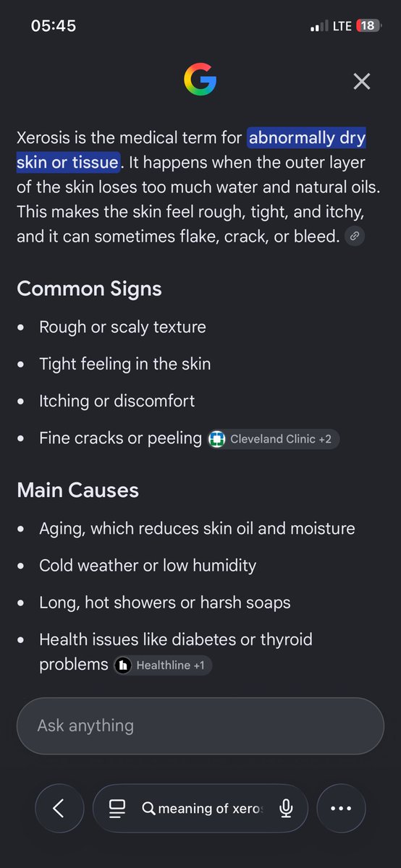This screenshot has height=868, width=401.
Task: Start voice search with microphone icon
Action: 286,809
